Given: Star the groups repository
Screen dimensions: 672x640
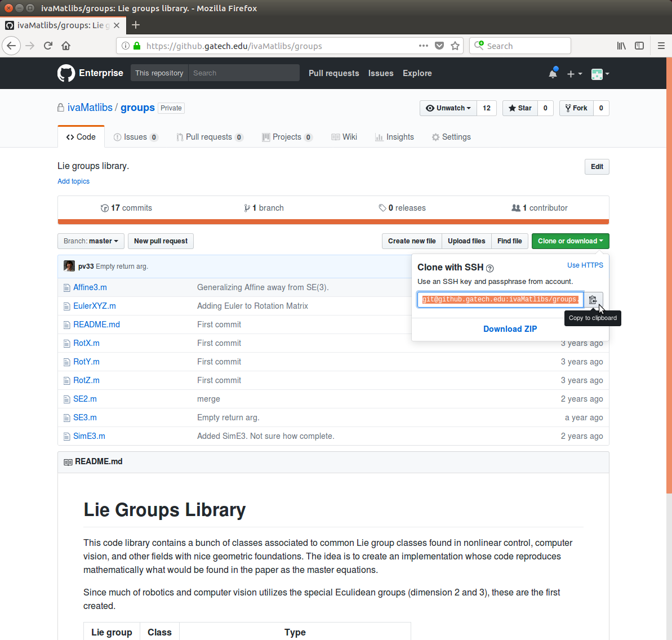Looking at the screenshot, I should 520,108.
